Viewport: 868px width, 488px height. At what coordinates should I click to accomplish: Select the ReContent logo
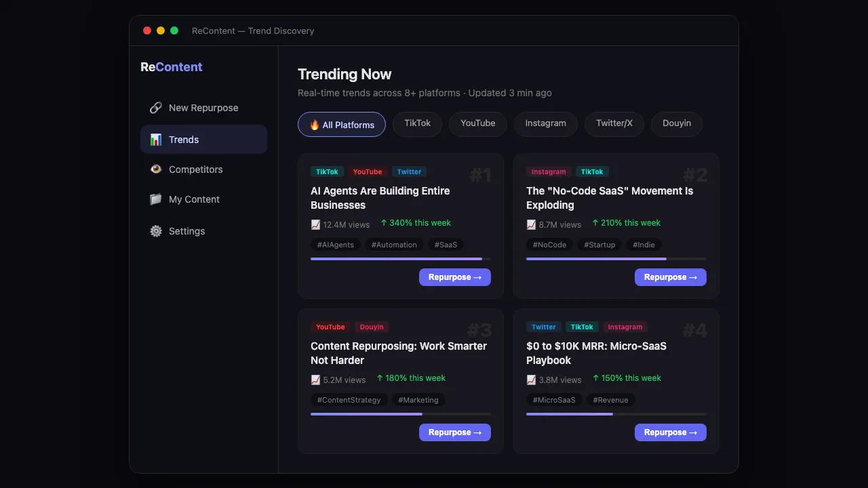coord(171,66)
